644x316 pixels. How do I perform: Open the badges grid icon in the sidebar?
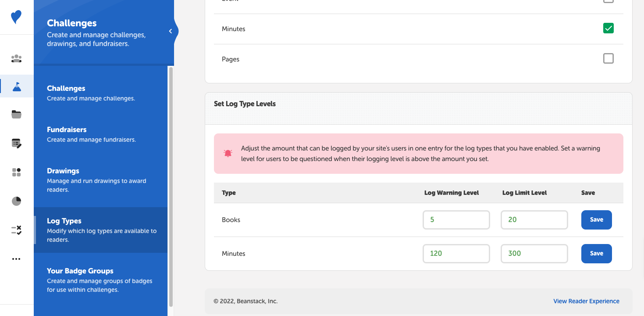tap(16, 172)
